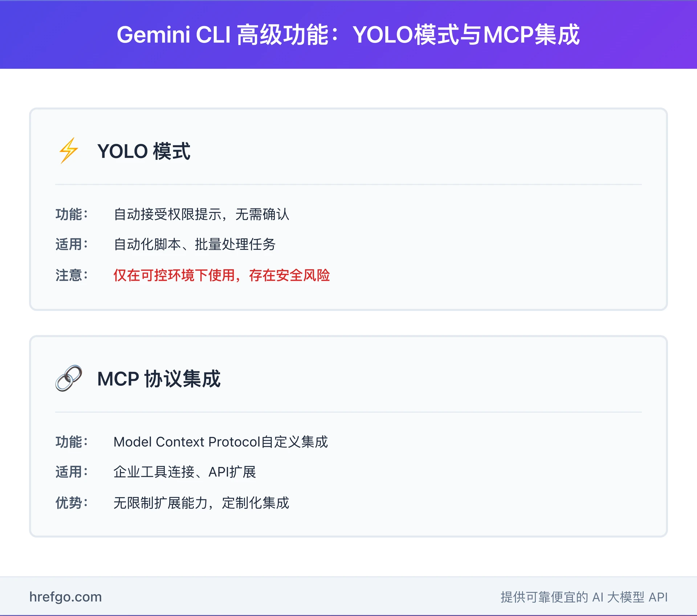Open the hrefgo.com link in the footer
697x616 pixels.
click(66, 597)
